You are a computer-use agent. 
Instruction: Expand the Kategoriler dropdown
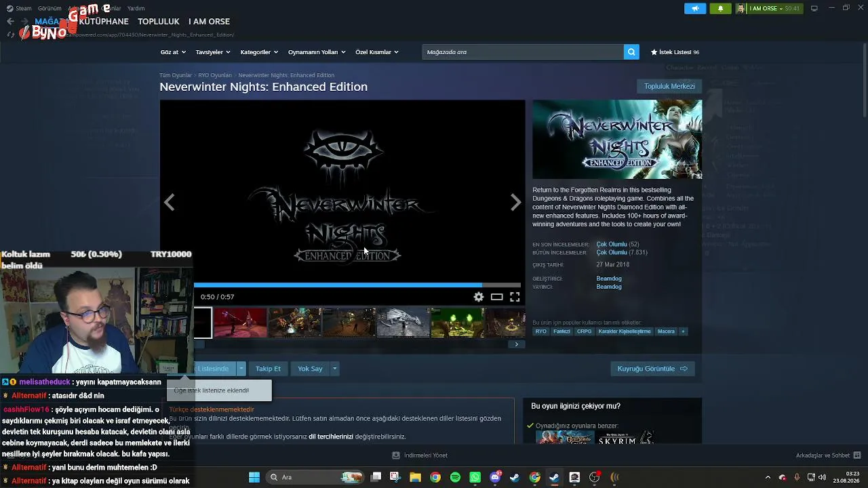[x=259, y=52]
